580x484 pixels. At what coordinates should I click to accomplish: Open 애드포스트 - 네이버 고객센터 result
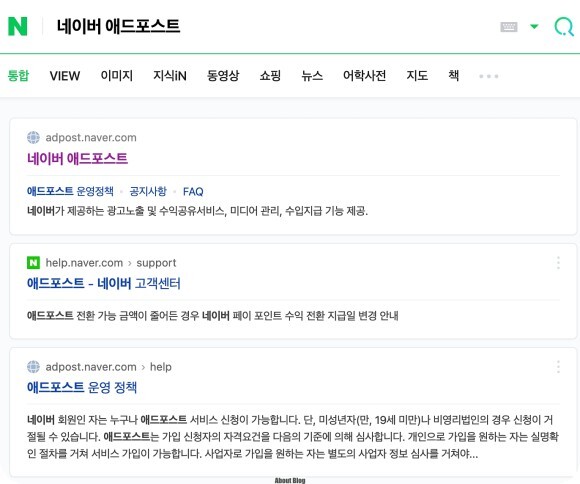[x=104, y=283]
